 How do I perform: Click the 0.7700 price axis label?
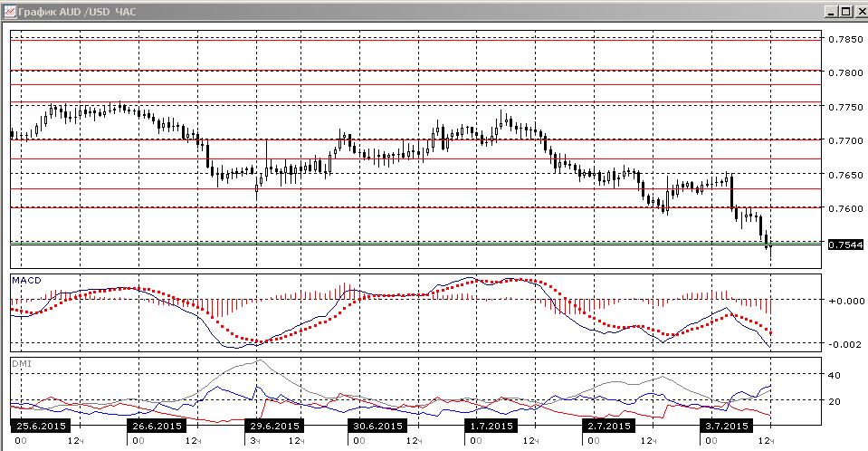pyautogui.click(x=845, y=140)
